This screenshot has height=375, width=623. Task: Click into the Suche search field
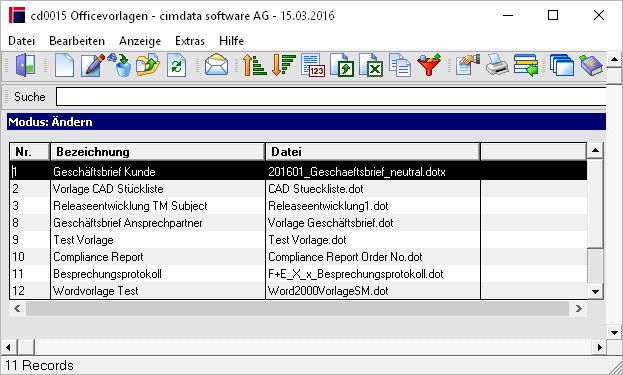[x=331, y=97]
